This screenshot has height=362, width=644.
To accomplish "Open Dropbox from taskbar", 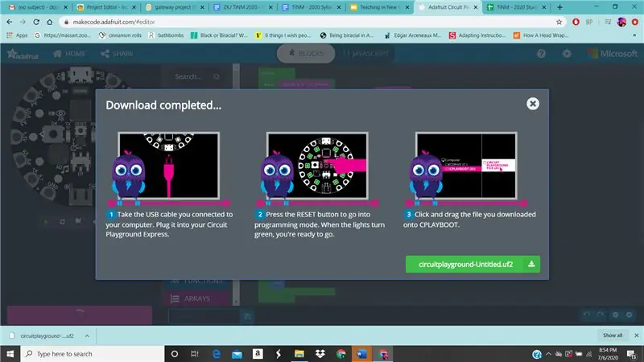I will 320,354.
